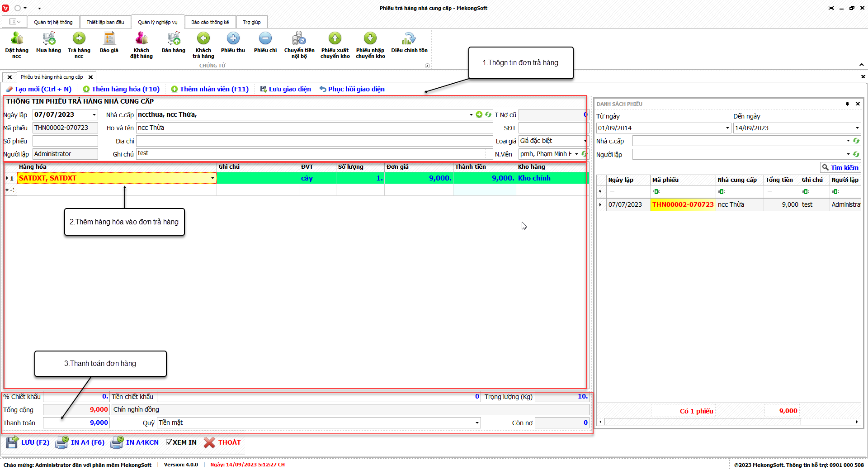868x470 pixels.
Task: Click the LƯU (F2) save button
Action: [28, 442]
